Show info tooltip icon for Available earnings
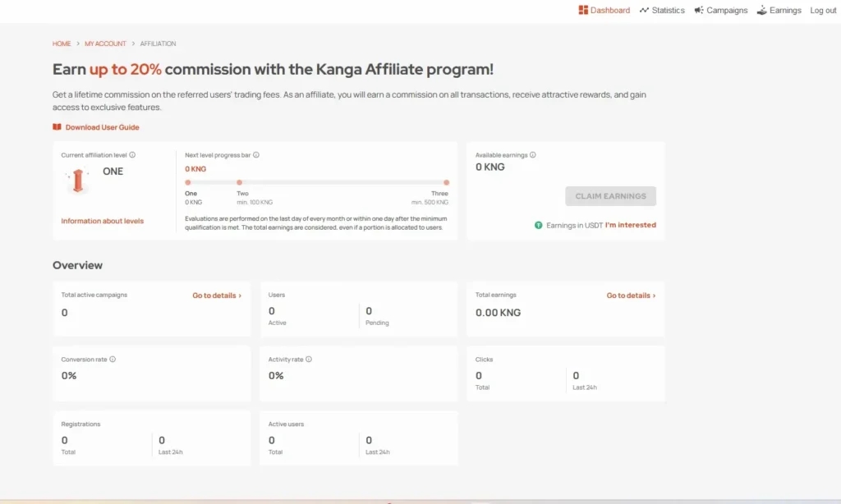 [x=532, y=155]
